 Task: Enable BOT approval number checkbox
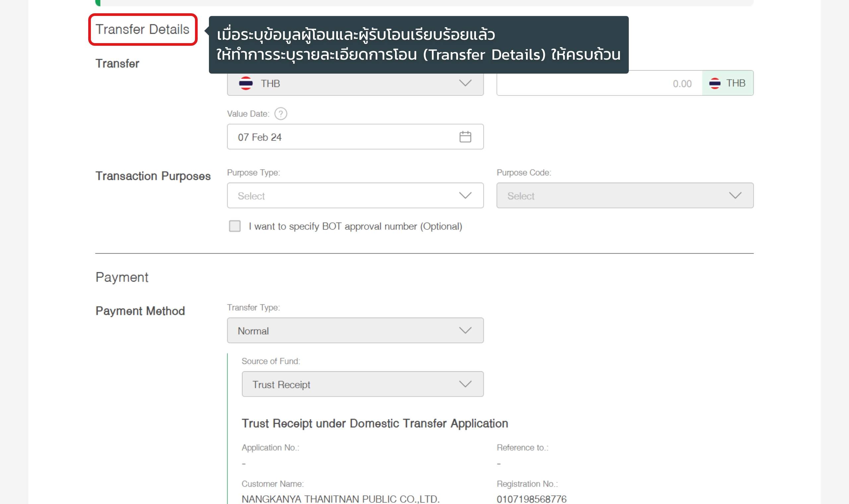tap(235, 226)
